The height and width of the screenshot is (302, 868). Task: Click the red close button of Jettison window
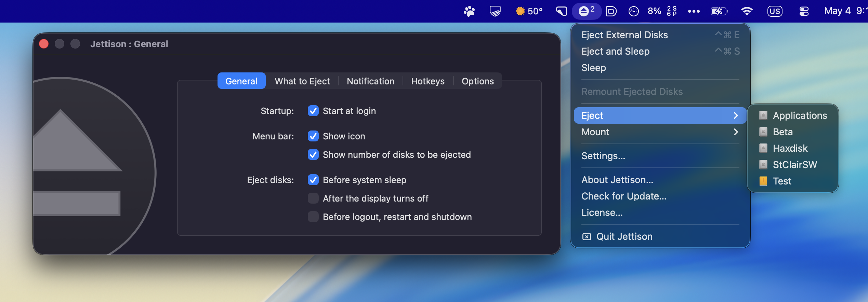click(44, 44)
